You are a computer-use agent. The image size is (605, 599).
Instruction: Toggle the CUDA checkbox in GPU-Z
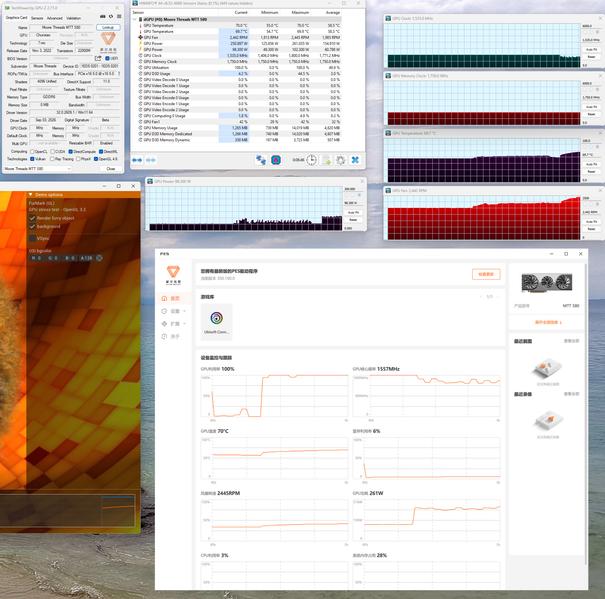(x=52, y=152)
